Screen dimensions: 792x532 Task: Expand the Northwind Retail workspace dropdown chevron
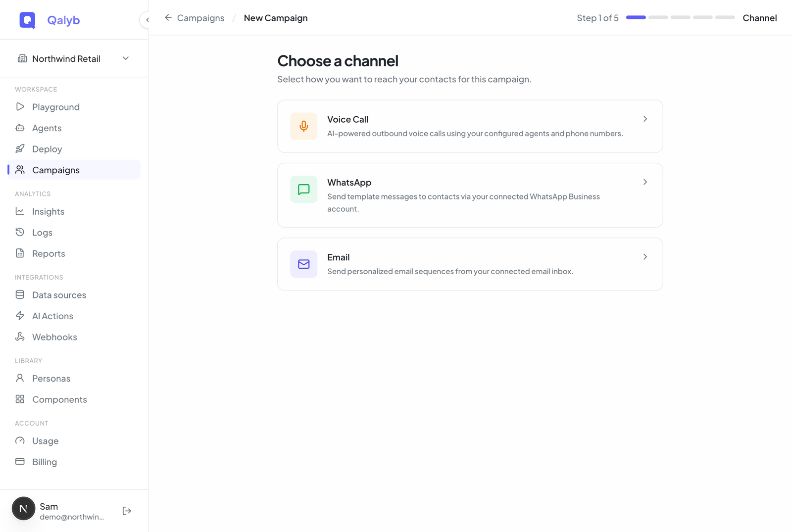pos(126,58)
